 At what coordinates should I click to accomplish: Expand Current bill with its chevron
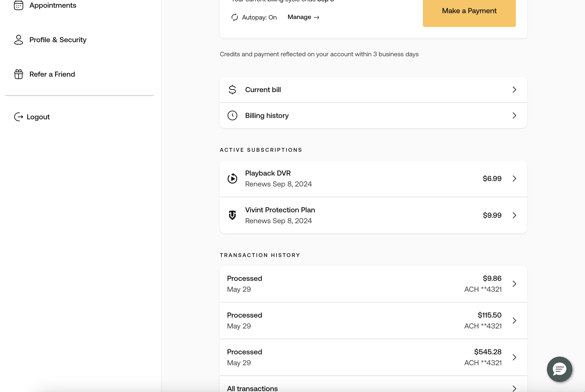[x=514, y=90]
